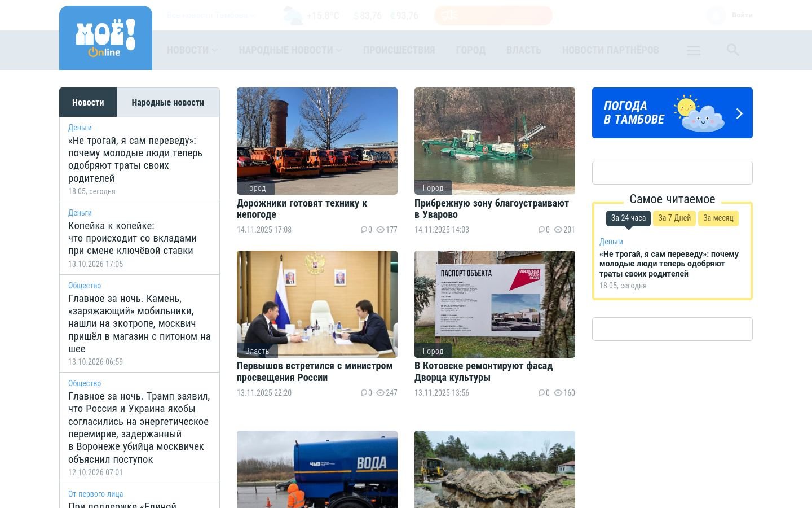This screenshot has width=812, height=508.
Task: Click the user avatar icon near Войти
Action: point(716,15)
